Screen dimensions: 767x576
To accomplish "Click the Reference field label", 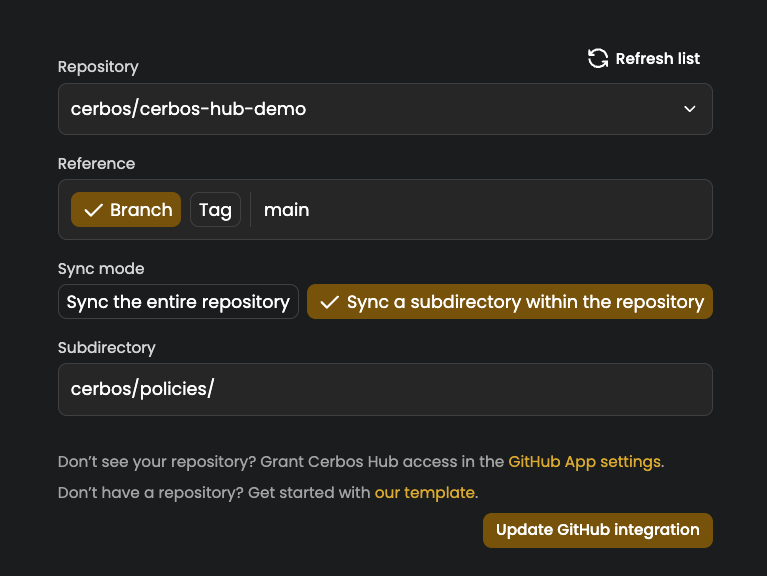I will [x=96, y=163].
